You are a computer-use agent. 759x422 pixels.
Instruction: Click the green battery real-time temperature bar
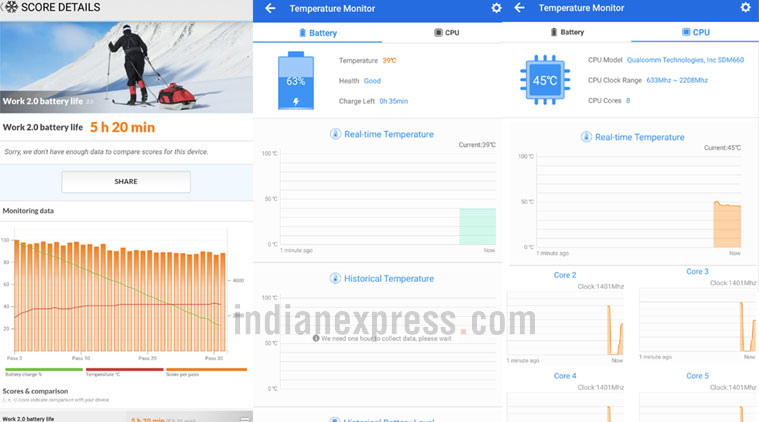(477, 226)
